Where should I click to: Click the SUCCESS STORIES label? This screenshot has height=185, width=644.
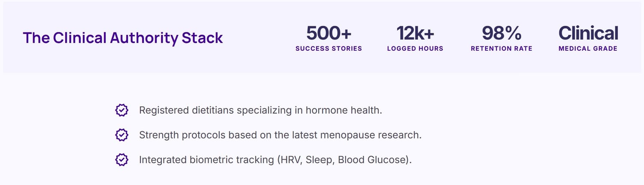329,49
